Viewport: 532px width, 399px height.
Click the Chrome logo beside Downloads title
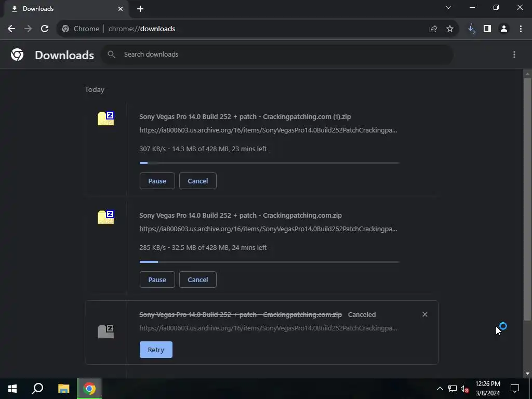pos(17,55)
